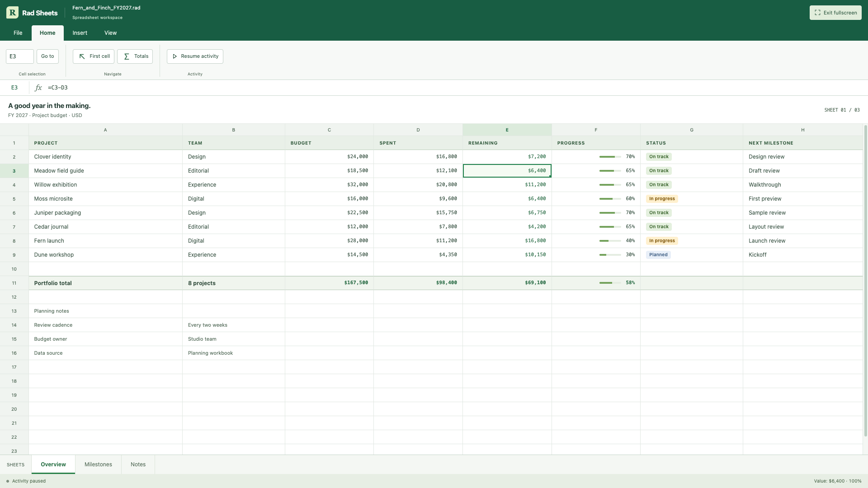
Task: Click Moss microsite In progress badge
Action: click(x=662, y=199)
